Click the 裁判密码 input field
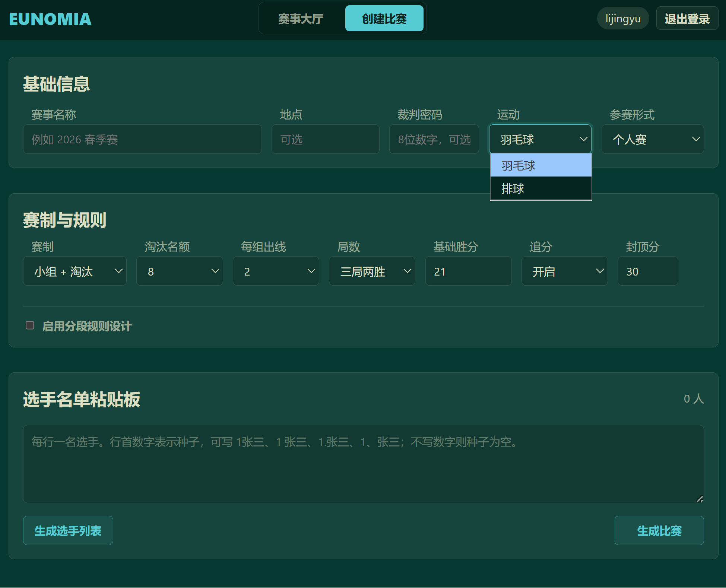The height and width of the screenshot is (588, 726). click(x=434, y=139)
